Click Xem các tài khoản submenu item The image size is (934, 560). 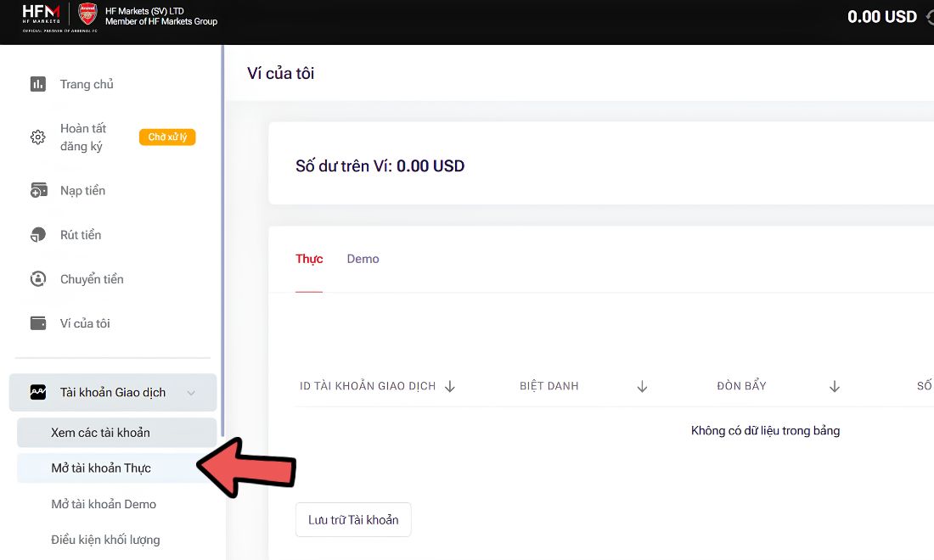coord(117,433)
